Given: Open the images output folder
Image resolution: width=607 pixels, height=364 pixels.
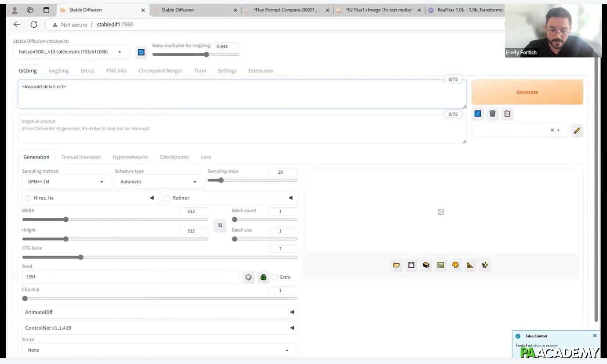Looking at the screenshot, I should (x=396, y=265).
